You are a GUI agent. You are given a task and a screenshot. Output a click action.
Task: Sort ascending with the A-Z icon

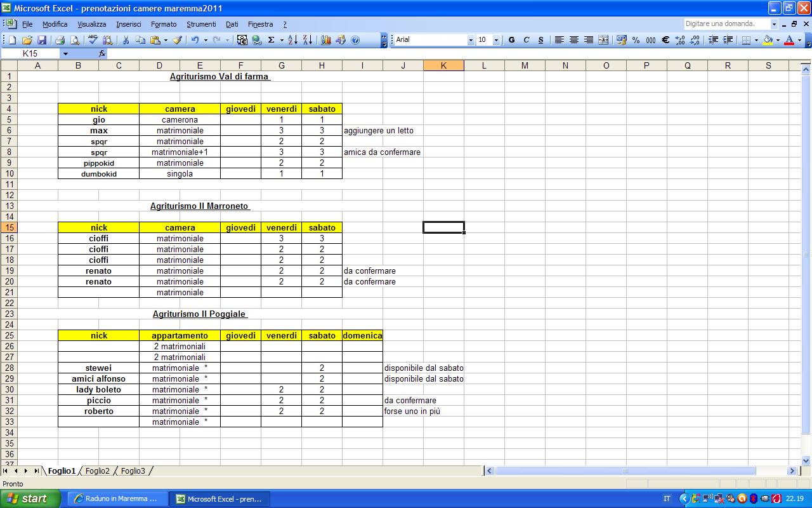(x=292, y=40)
